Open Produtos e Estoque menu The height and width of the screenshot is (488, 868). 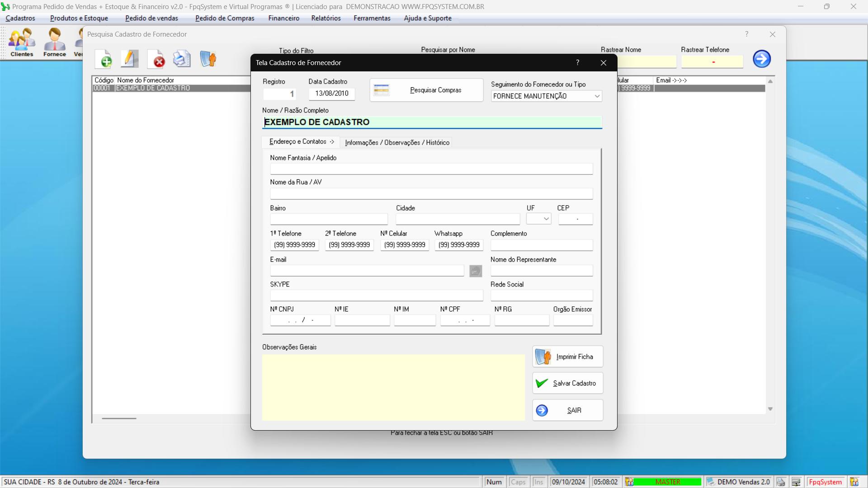tap(79, 18)
